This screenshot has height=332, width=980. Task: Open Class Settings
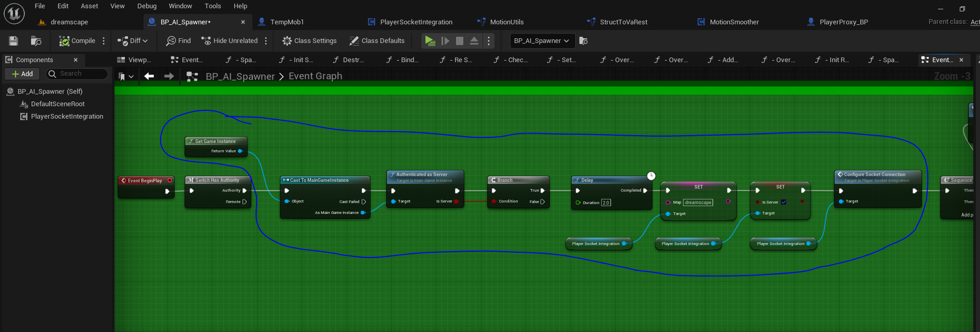[309, 41]
